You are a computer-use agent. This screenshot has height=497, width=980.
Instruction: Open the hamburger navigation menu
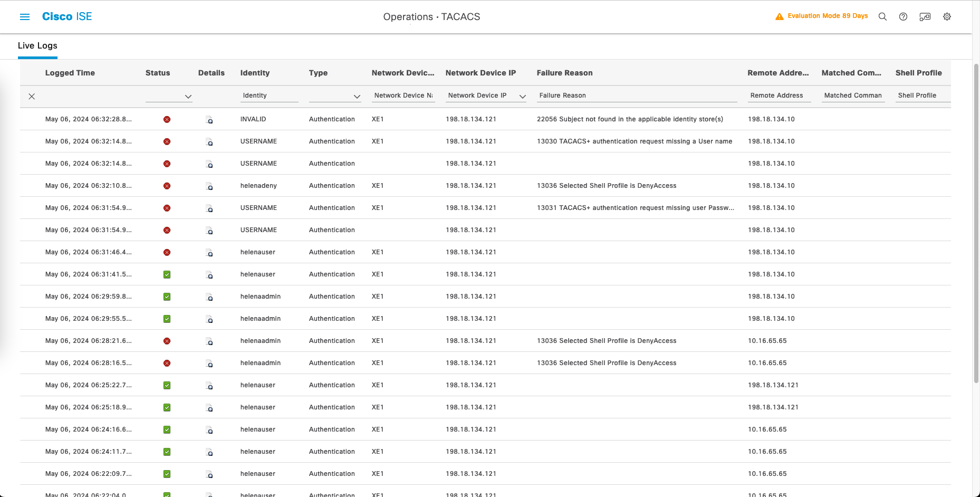click(x=25, y=17)
